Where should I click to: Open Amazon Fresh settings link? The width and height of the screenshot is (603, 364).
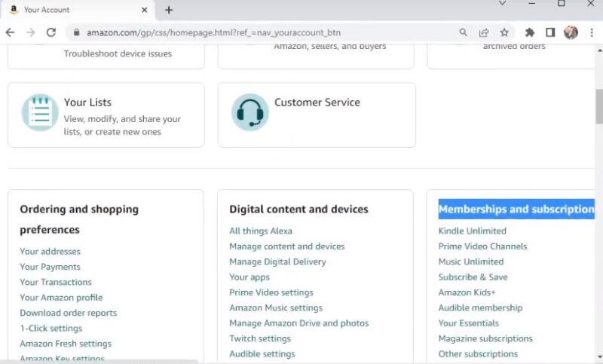66,344
